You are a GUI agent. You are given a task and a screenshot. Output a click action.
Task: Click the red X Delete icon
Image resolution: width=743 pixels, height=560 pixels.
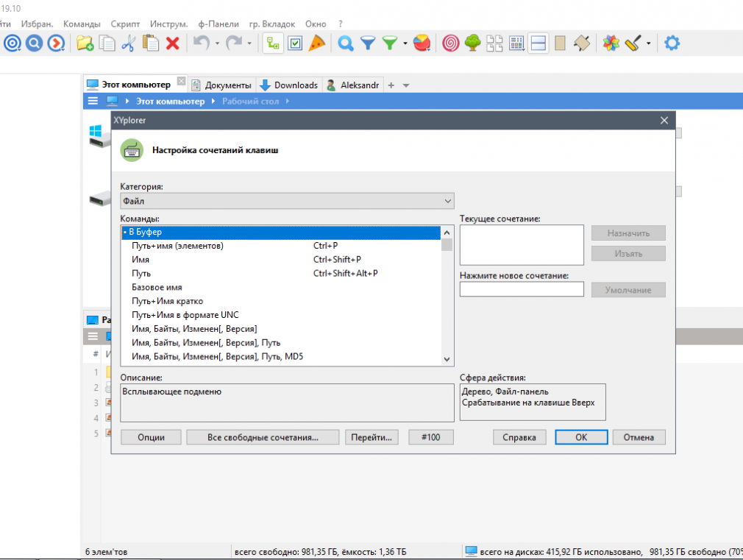point(172,43)
